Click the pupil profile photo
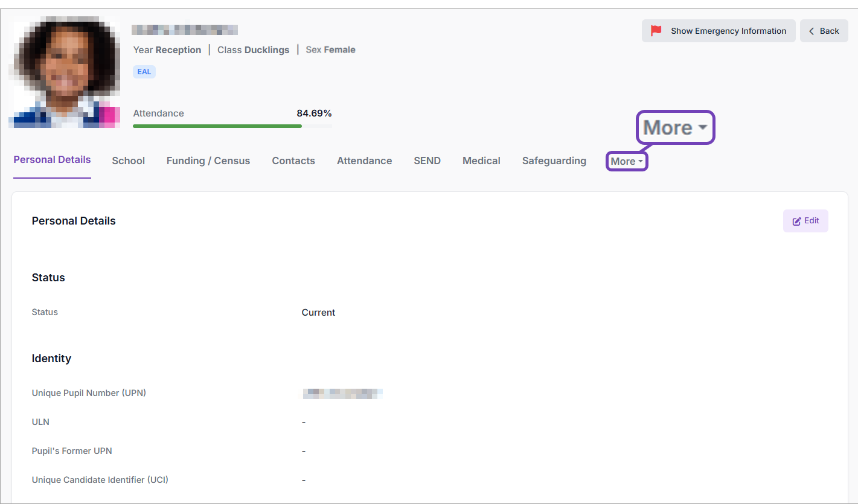 (64, 72)
